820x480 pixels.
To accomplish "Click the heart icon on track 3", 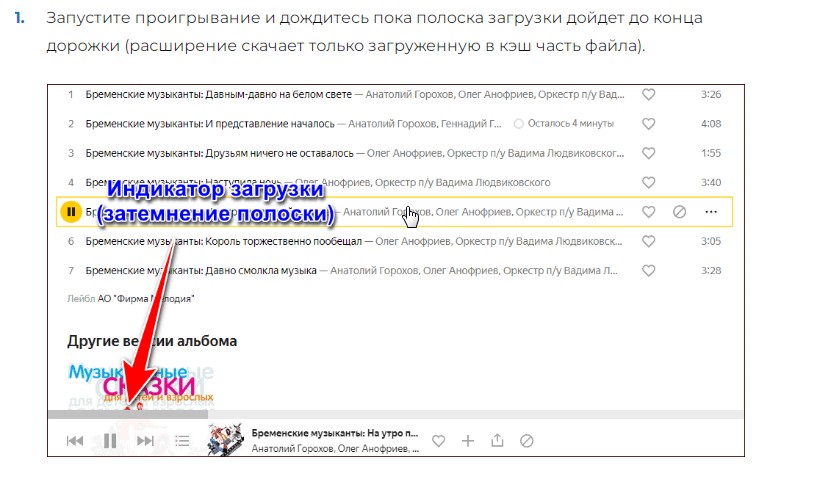I will coord(648,153).
